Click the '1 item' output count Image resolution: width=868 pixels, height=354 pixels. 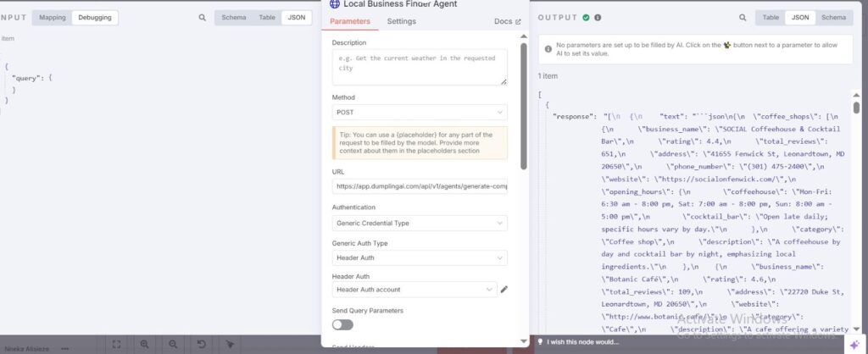(x=548, y=76)
